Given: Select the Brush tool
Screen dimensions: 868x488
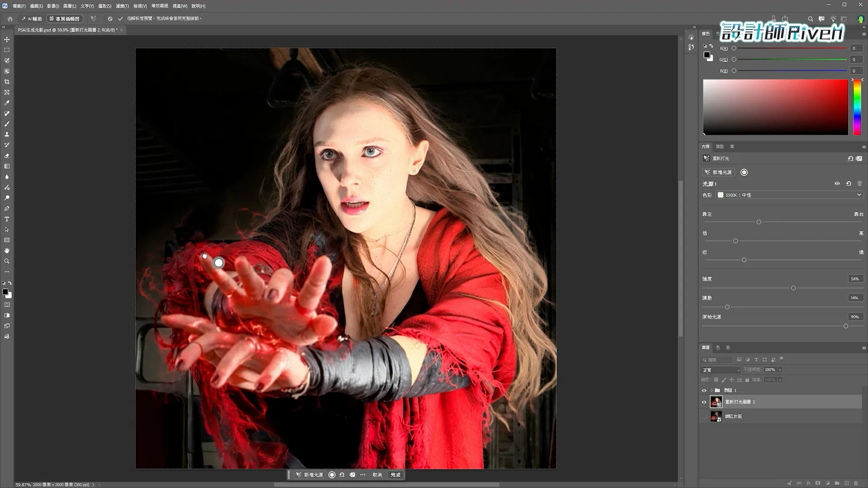Looking at the screenshot, I should point(7,124).
